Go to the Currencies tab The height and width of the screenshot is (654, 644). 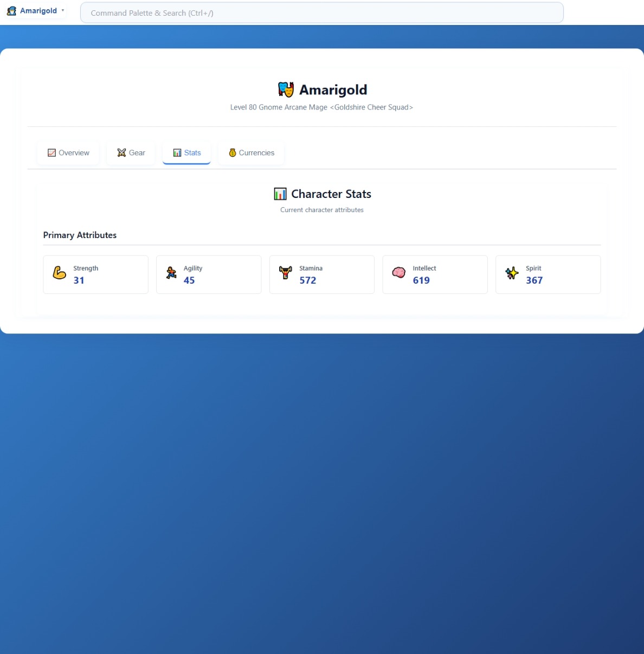[x=251, y=153]
